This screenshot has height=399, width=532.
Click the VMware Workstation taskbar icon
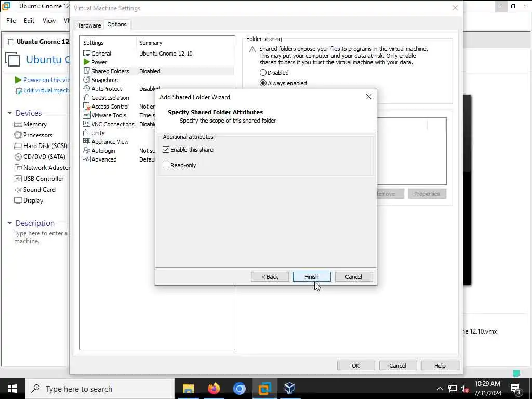tap(264, 389)
